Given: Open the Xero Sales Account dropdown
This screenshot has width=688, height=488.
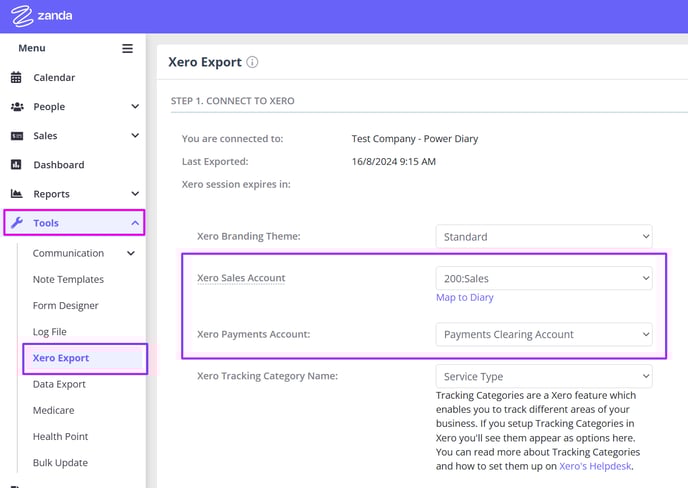Looking at the screenshot, I should coord(544,278).
